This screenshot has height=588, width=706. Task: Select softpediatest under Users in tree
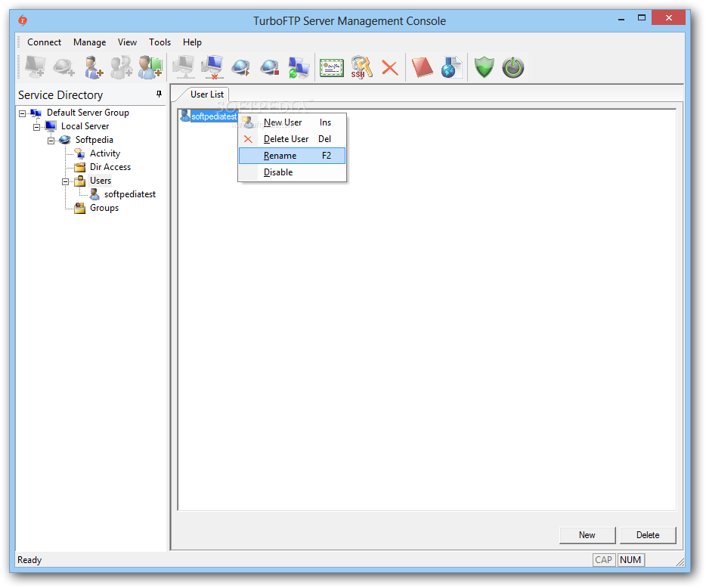pos(130,194)
